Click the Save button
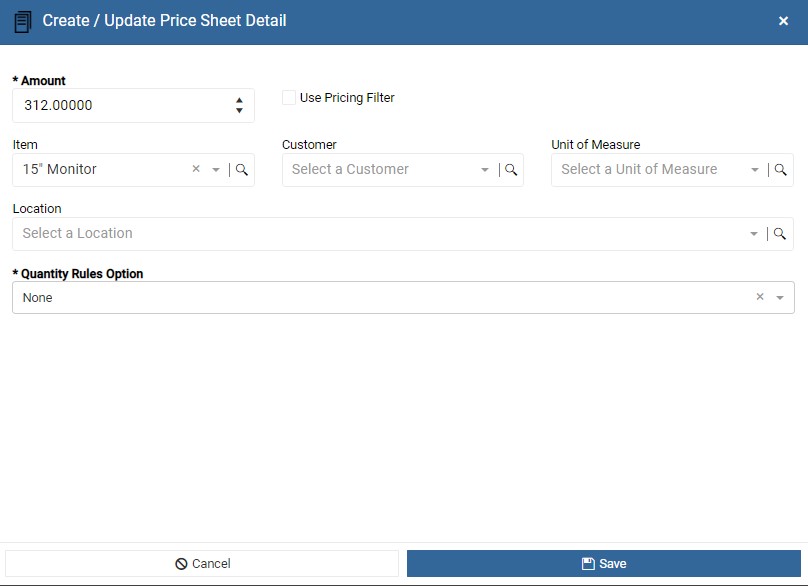 click(x=603, y=563)
